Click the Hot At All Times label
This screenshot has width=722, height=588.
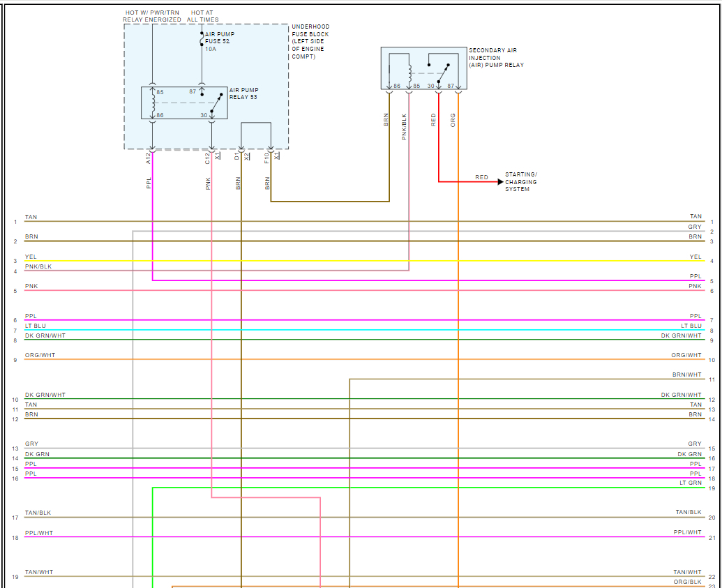click(202, 16)
